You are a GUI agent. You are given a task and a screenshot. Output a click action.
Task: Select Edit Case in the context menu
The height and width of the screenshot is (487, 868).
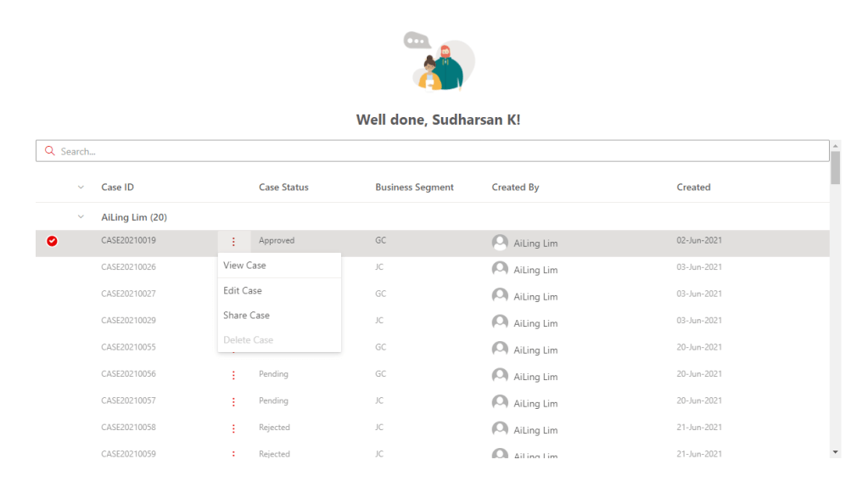[x=243, y=291]
